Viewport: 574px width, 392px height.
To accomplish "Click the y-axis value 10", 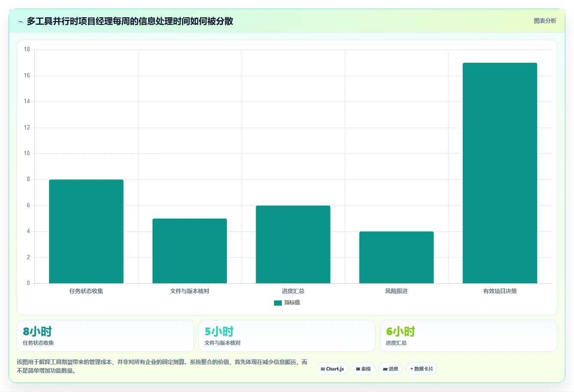I will click(x=27, y=153).
